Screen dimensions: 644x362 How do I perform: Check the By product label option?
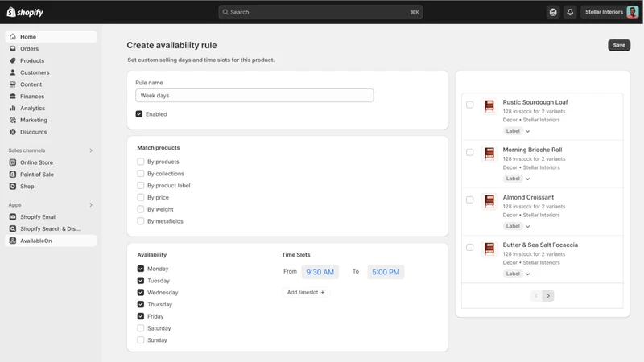click(140, 186)
